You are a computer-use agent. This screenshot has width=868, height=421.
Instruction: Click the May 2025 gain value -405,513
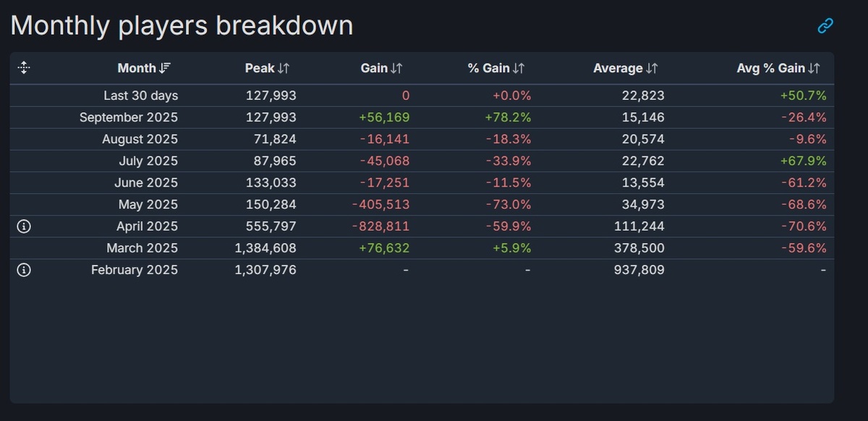[380, 205]
